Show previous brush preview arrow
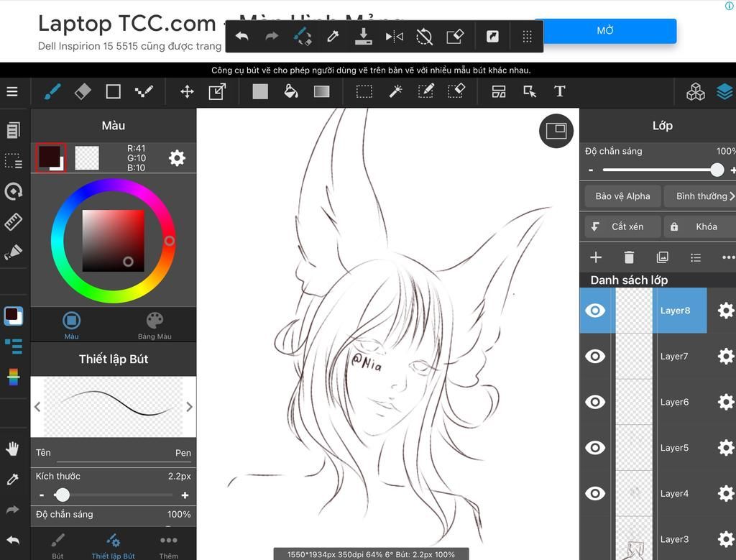The height and width of the screenshot is (560, 736). (37, 406)
